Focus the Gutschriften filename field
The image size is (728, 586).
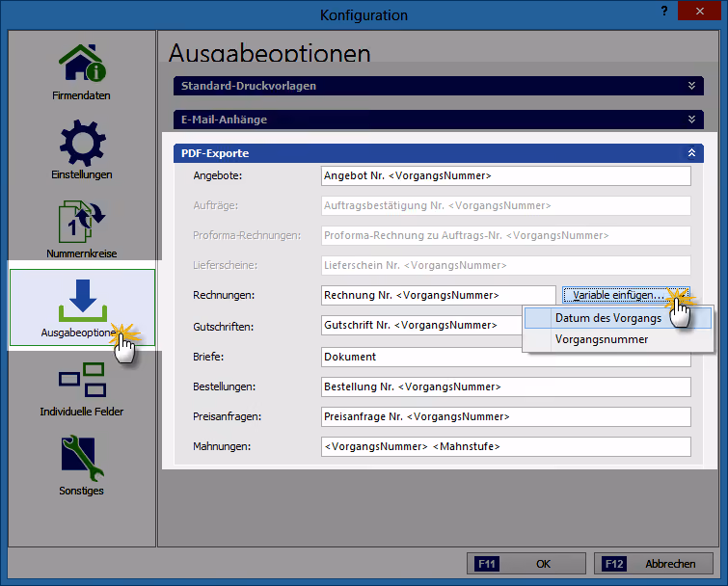[421, 325]
